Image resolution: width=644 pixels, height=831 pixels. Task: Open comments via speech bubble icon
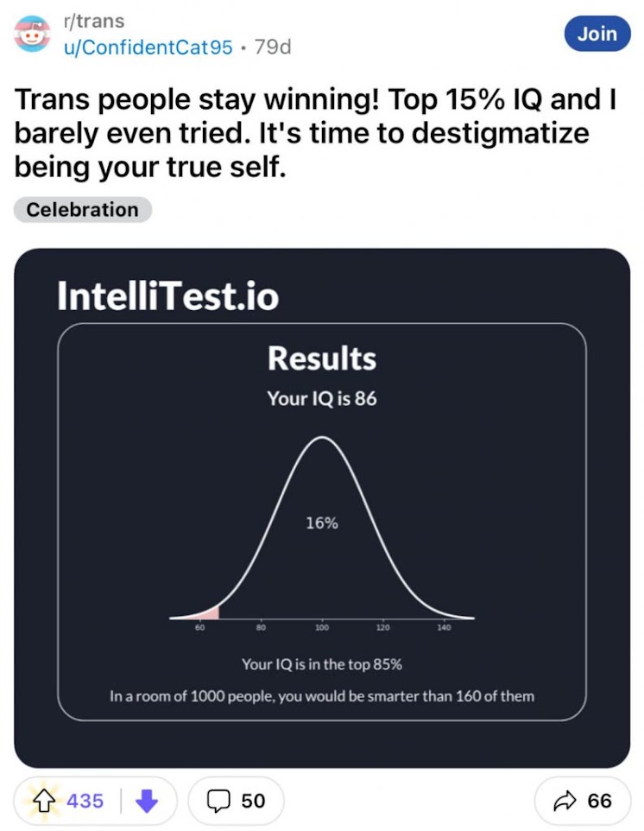pos(218,801)
